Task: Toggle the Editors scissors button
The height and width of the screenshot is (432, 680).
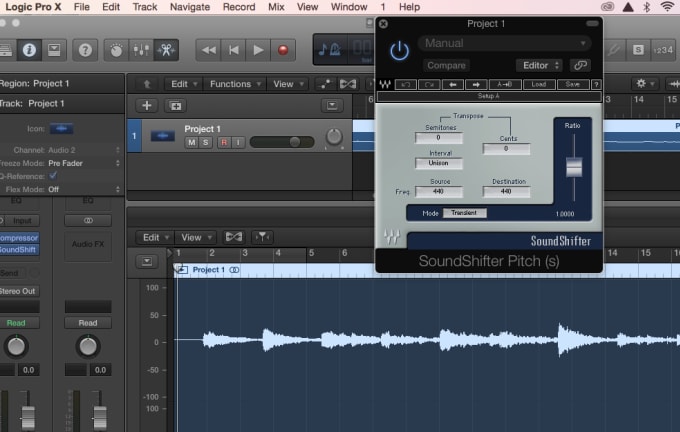Action: (x=166, y=50)
